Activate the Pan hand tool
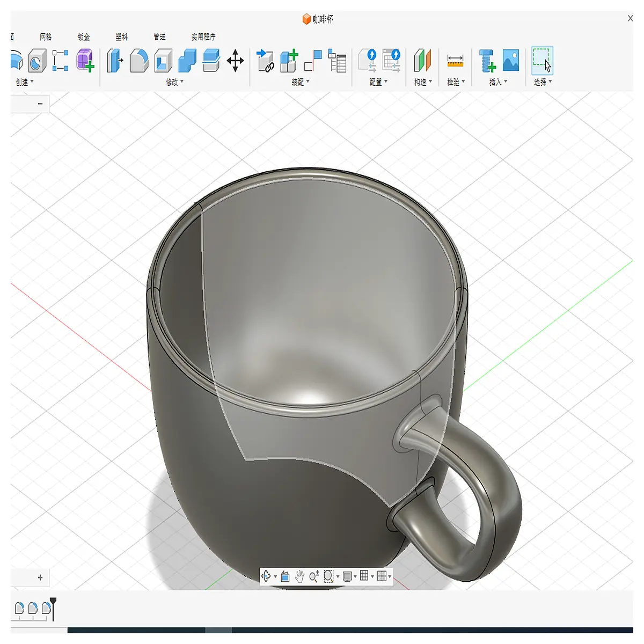Image resolution: width=644 pixels, height=644 pixels. [x=299, y=576]
